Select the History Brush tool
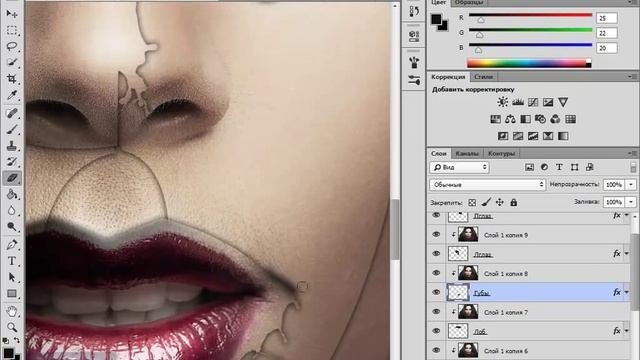The image size is (640, 360). (x=11, y=162)
